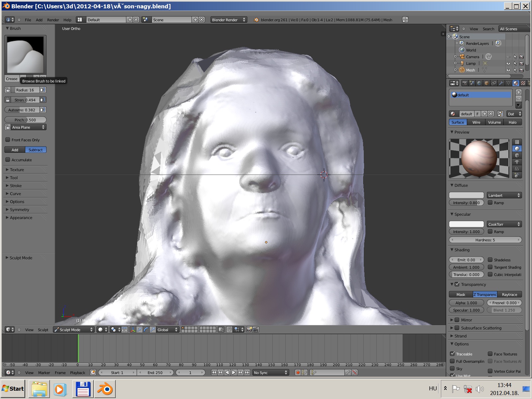Open the World properties globe tab
Image resolution: width=532 pixels, height=399 pixels.
pos(479,83)
